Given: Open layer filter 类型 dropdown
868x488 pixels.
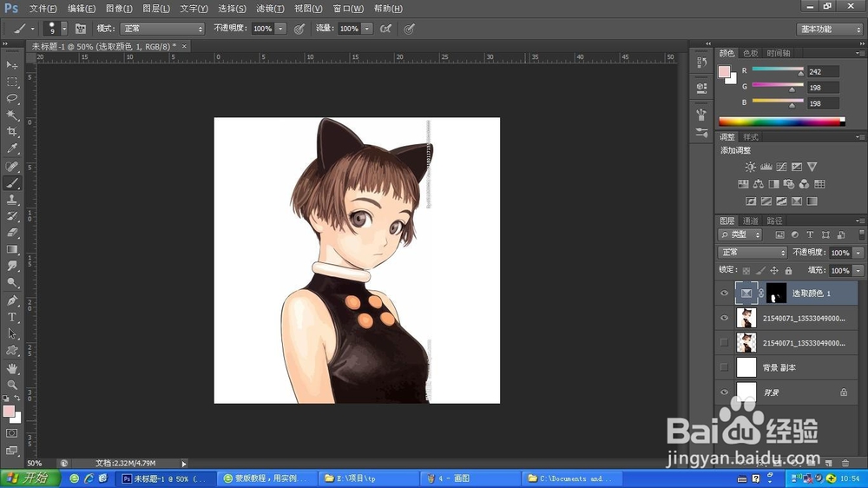Looking at the screenshot, I should (740, 234).
